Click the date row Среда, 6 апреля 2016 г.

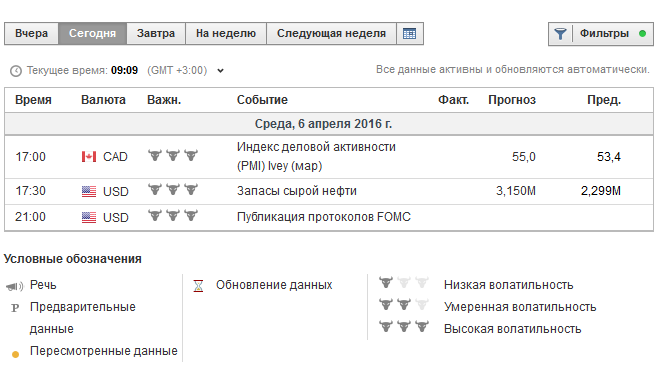coord(329,124)
